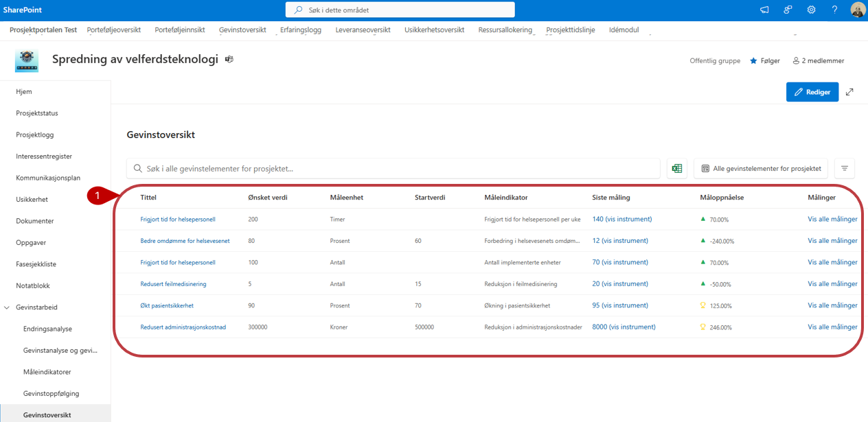Viewport: 868px width, 422px height.
Task: Click the megaphone notifications icon in header
Action: click(764, 10)
